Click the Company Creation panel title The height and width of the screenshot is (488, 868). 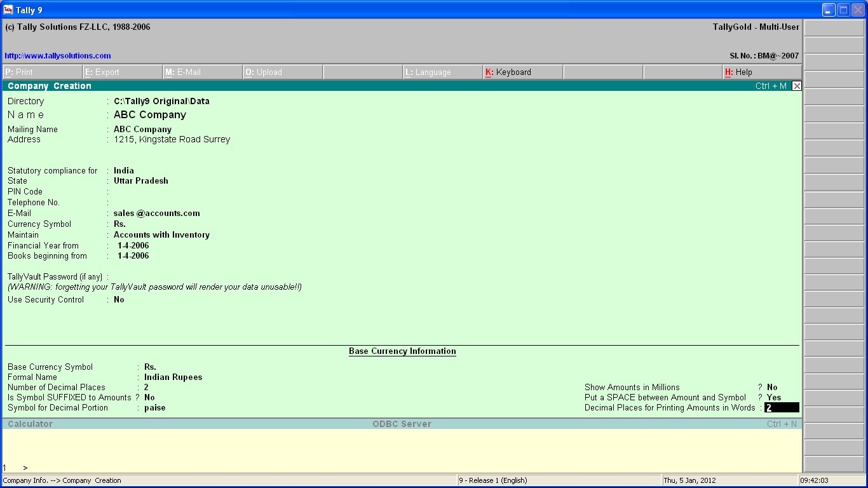[x=50, y=86]
